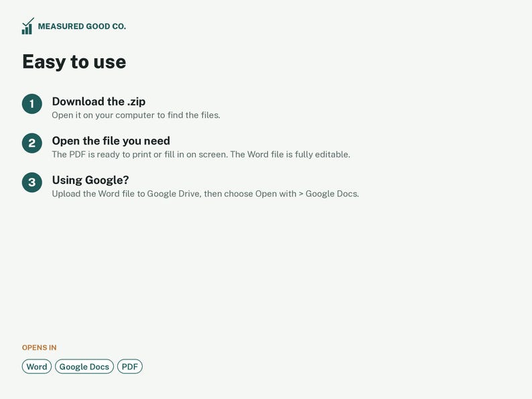532x399 pixels.
Task: Click the OPENS IN label
Action: point(40,348)
